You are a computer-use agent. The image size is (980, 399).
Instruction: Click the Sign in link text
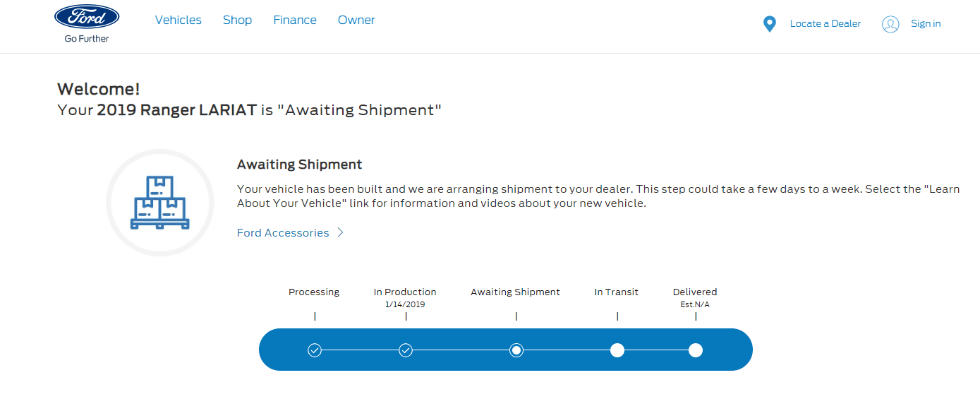click(926, 23)
